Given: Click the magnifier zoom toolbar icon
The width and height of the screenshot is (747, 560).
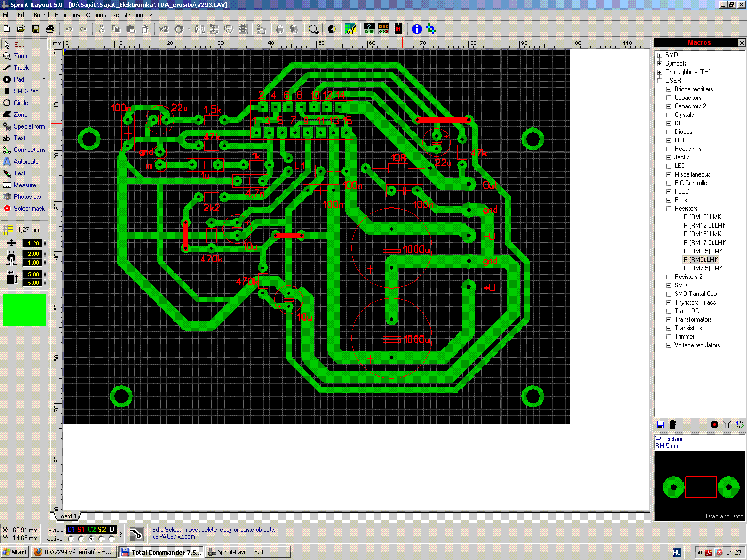Looking at the screenshot, I should click(314, 29).
